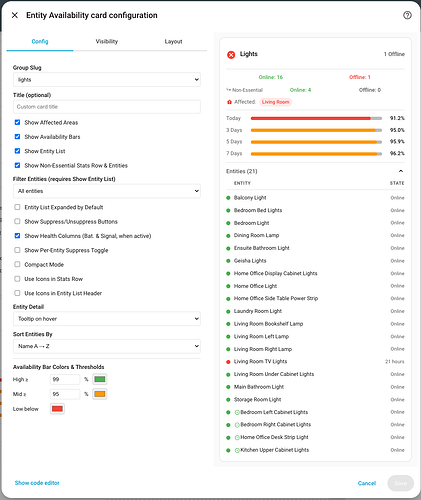Click the Save button
This screenshot has width=421, height=500.
point(401,483)
